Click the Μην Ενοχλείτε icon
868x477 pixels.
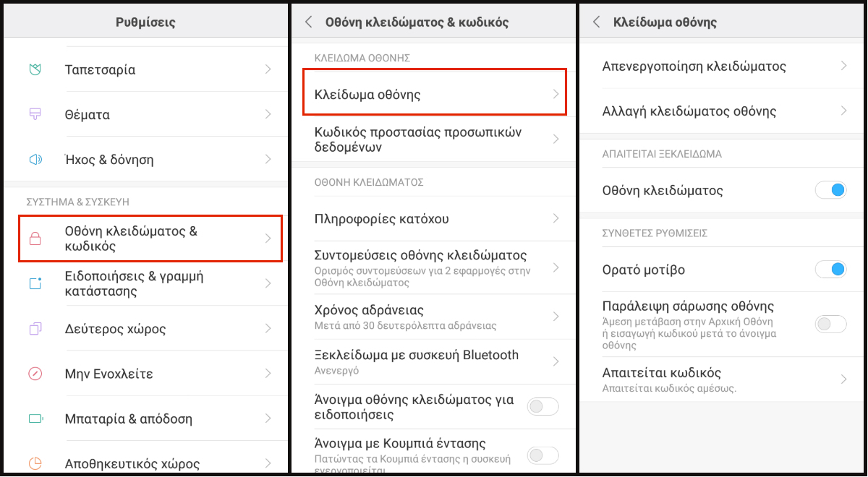click(35, 374)
